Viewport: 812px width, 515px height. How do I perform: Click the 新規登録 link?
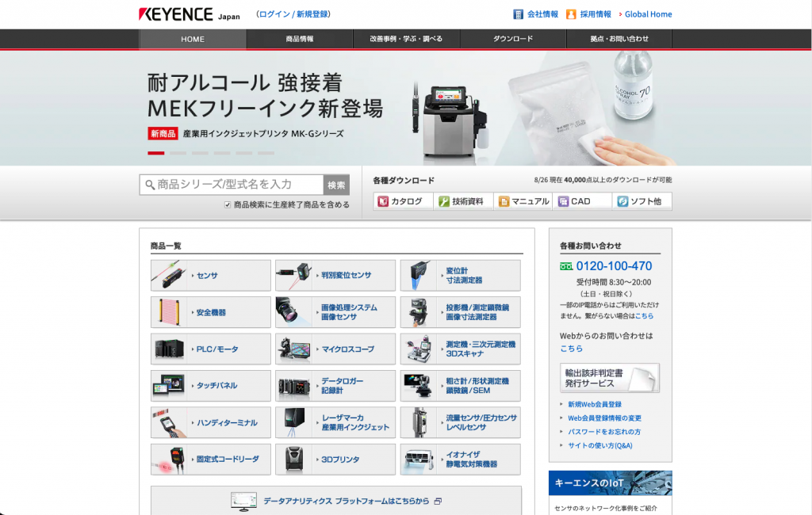pos(312,14)
